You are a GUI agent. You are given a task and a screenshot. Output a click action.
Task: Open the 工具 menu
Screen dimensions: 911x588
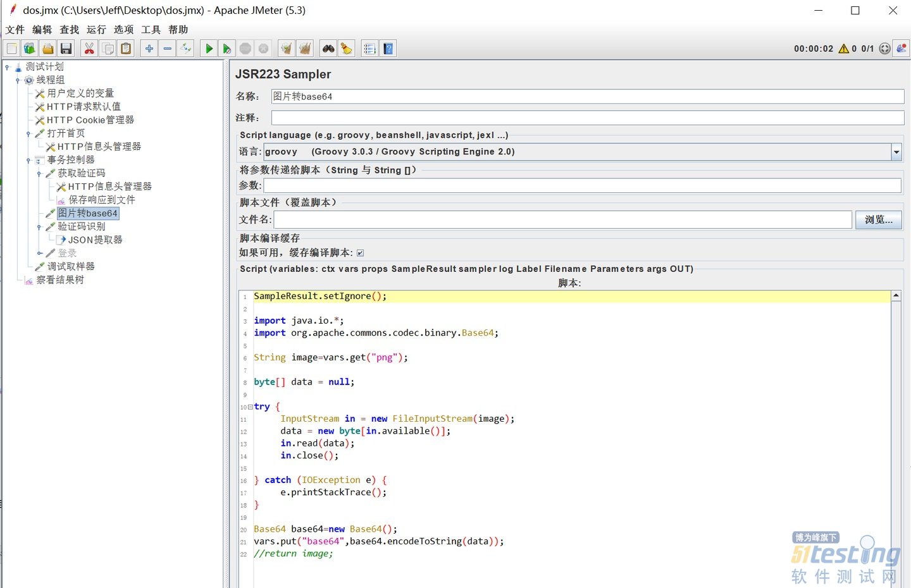[151, 30]
